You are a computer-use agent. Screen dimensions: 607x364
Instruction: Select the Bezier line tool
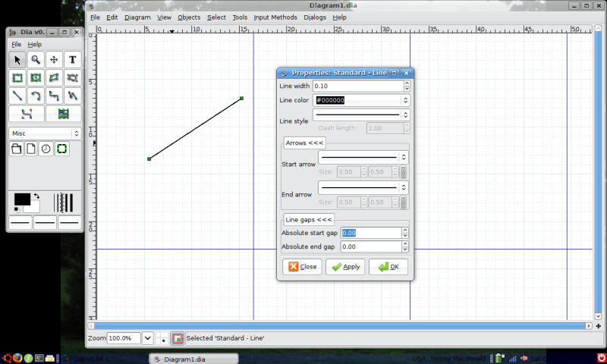[27, 114]
